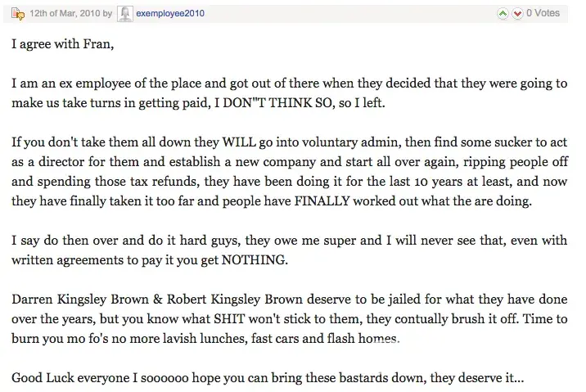
Task: Click the phrase "ex employee"
Action: coord(86,83)
